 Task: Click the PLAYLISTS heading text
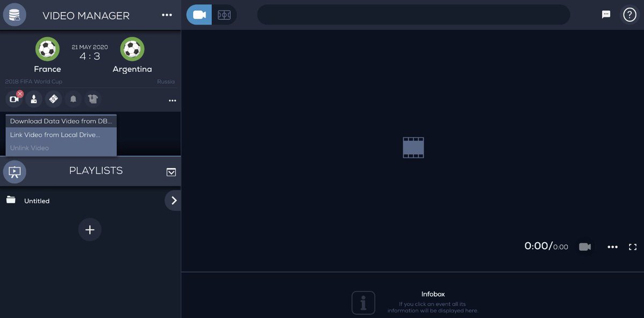tap(96, 171)
